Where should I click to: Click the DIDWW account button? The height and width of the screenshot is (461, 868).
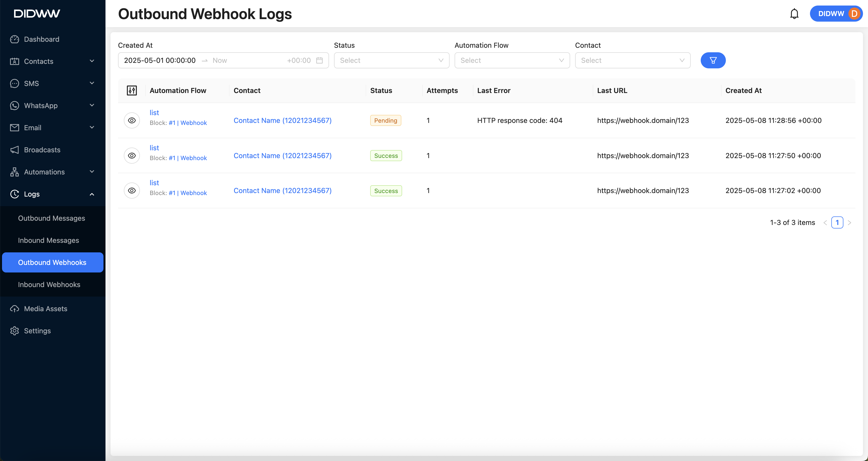click(836, 14)
